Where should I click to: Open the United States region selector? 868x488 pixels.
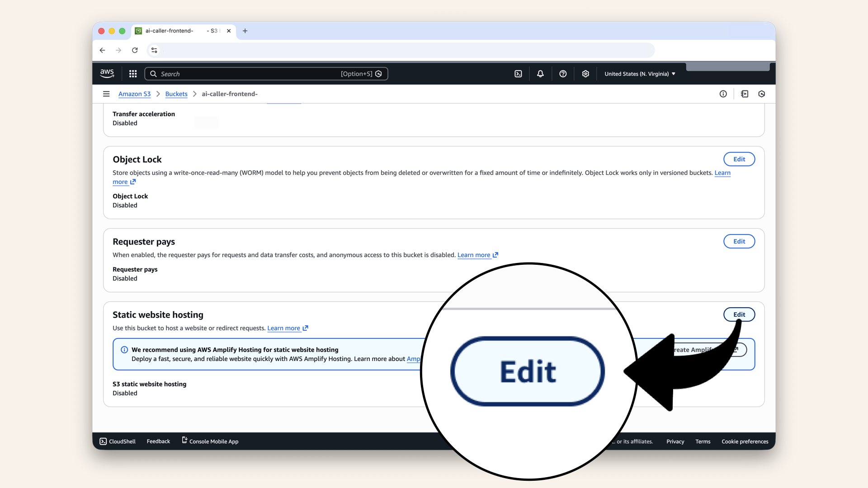(x=639, y=73)
